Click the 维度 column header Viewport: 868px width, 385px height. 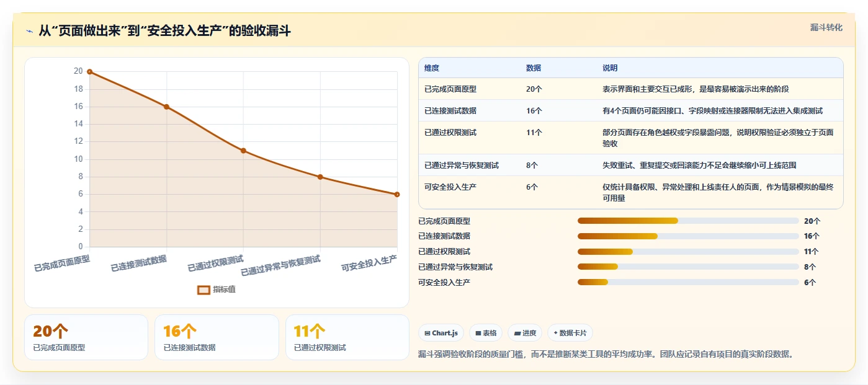point(432,68)
